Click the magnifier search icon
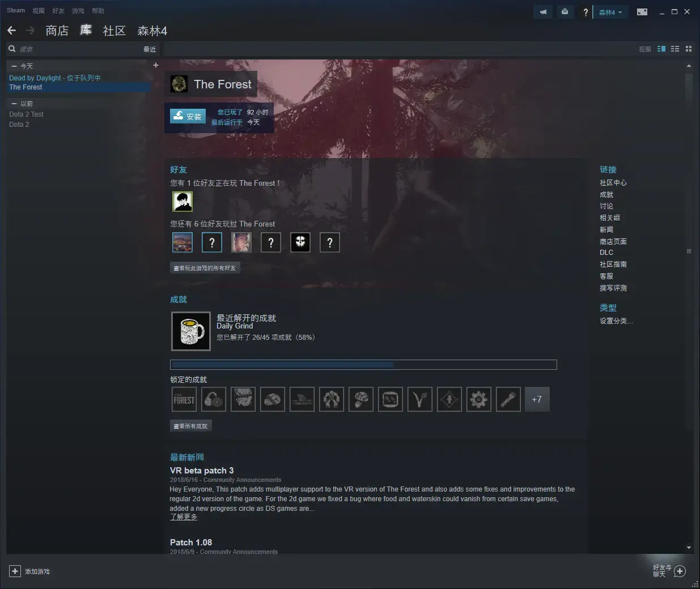Image resolution: width=700 pixels, height=589 pixels. pyautogui.click(x=12, y=49)
